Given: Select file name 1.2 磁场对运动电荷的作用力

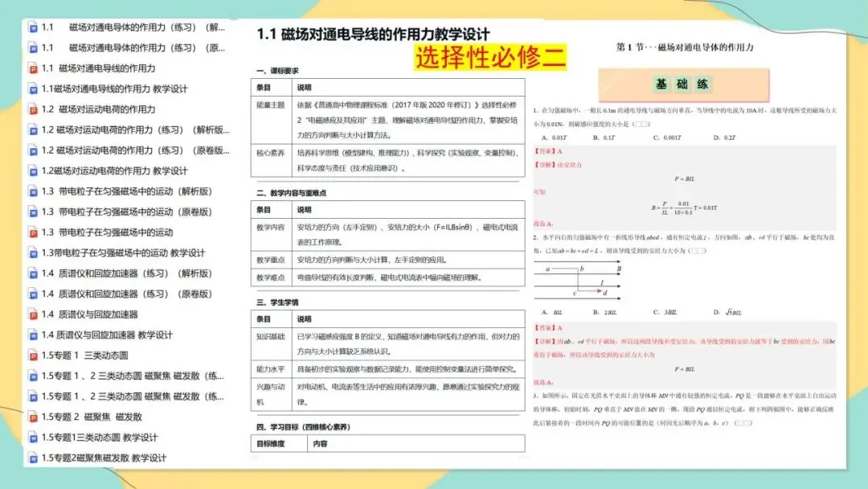Looking at the screenshot, I should pos(99,109).
